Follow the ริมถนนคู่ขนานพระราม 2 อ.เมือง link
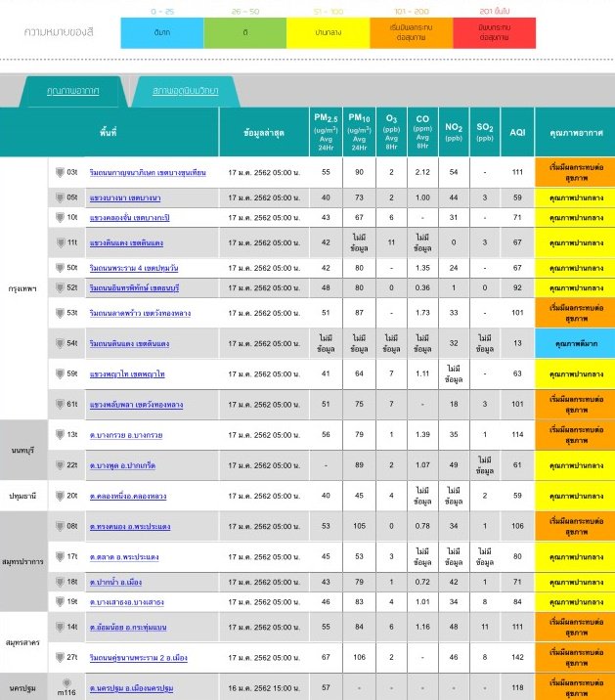615x700 pixels. (139, 658)
